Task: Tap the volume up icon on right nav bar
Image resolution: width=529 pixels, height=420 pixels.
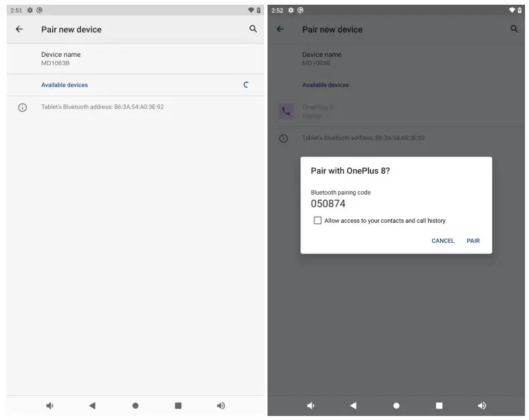Action: click(x=482, y=405)
